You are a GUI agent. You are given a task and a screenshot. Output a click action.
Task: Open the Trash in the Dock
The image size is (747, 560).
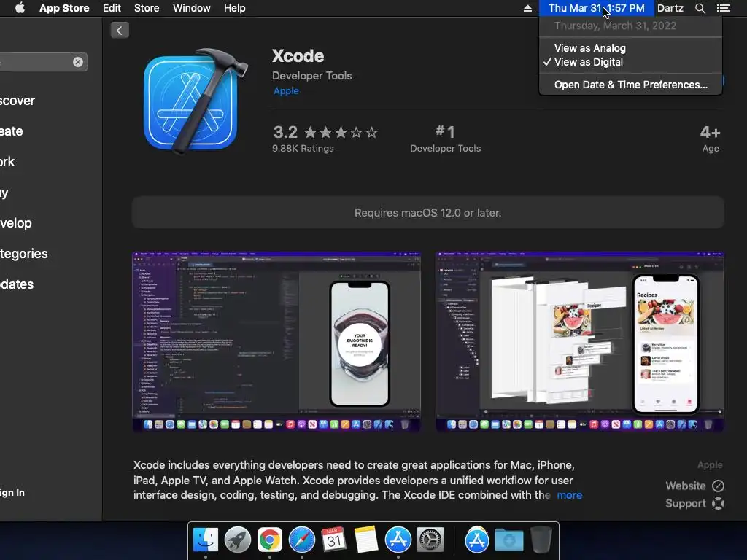tap(541, 540)
